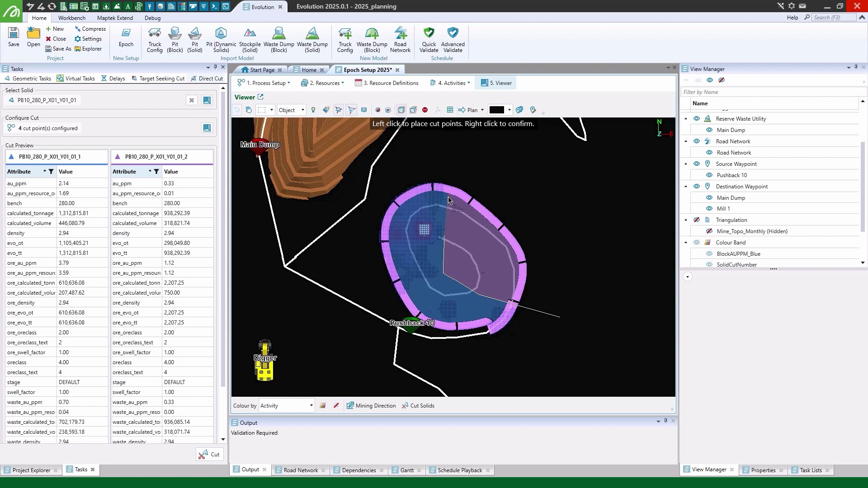Pick cut points from the viewer icon
The height and width of the screenshot is (488, 868).
[x=207, y=128]
